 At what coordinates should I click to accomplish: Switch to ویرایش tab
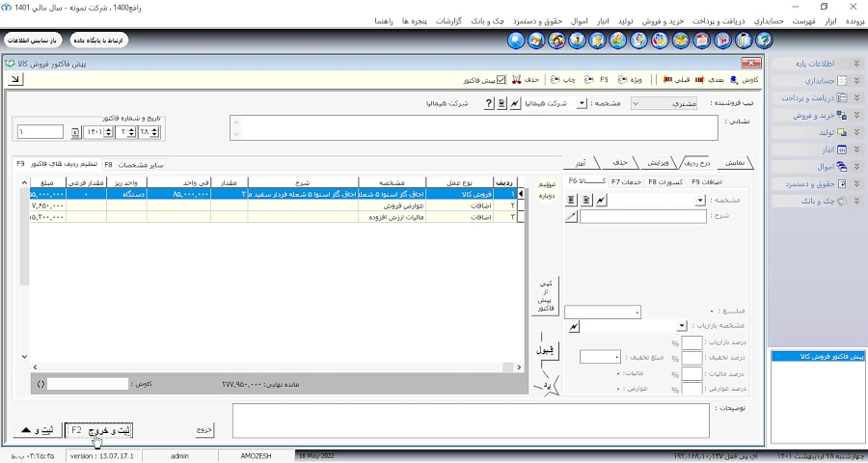click(659, 163)
